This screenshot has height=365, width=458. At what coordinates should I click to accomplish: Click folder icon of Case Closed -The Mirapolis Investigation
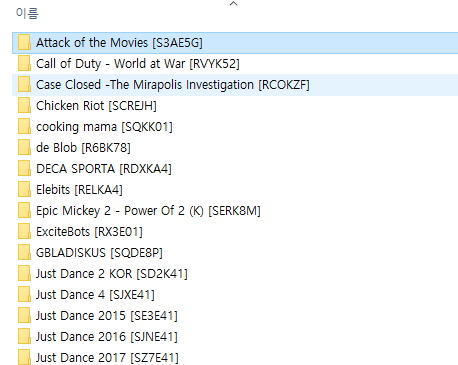click(24, 85)
